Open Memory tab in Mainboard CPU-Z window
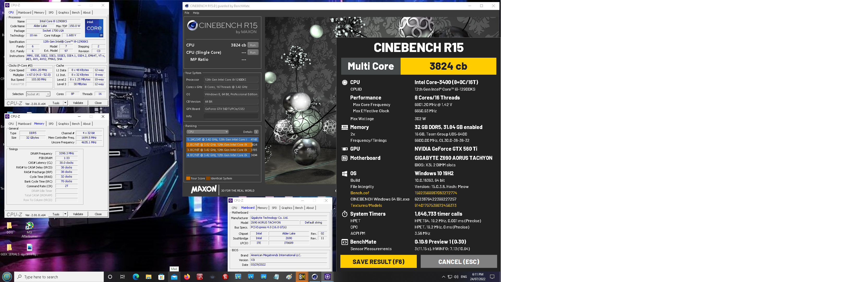 point(262,208)
